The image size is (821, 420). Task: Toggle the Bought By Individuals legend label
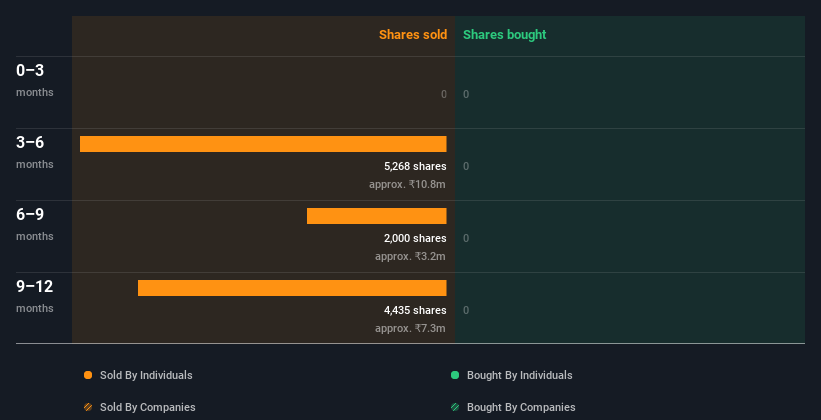point(519,375)
